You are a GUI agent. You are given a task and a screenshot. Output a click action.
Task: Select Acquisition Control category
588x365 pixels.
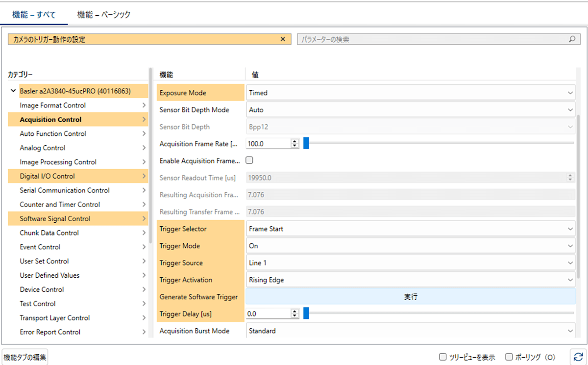(78, 120)
